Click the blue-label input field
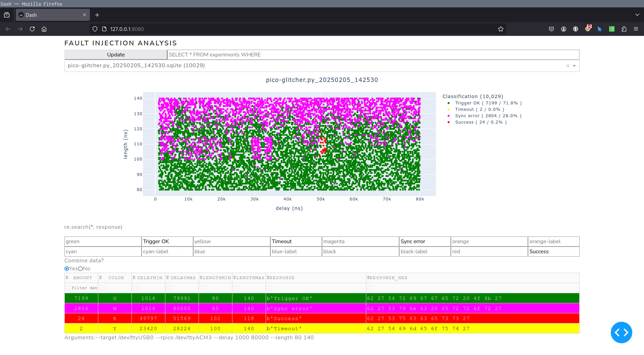This screenshot has width=644, height=355. point(296,252)
